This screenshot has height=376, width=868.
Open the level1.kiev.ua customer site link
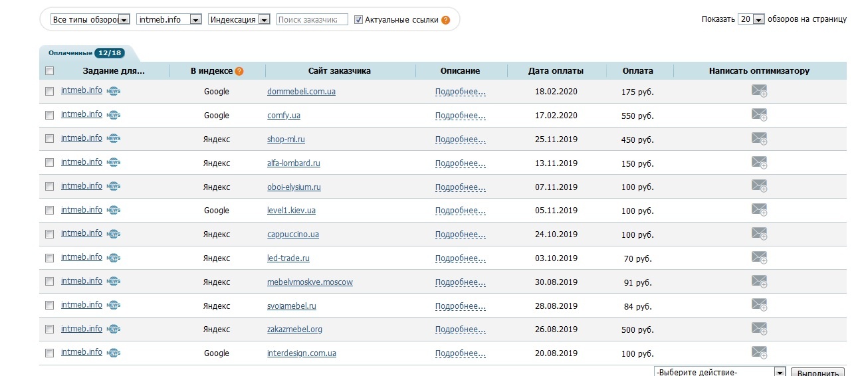pos(291,211)
